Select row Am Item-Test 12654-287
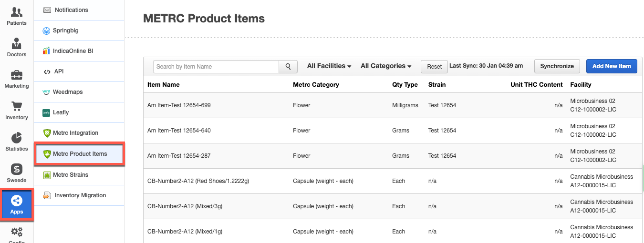 click(393, 156)
